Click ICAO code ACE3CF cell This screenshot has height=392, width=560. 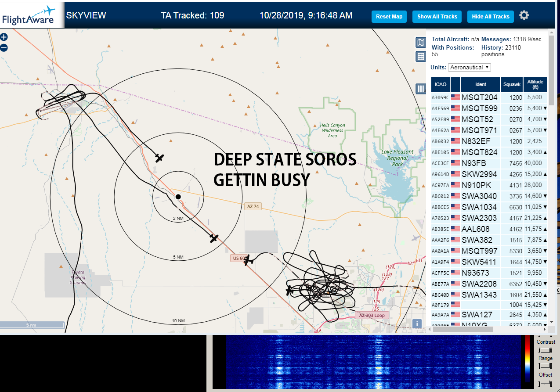[441, 163]
